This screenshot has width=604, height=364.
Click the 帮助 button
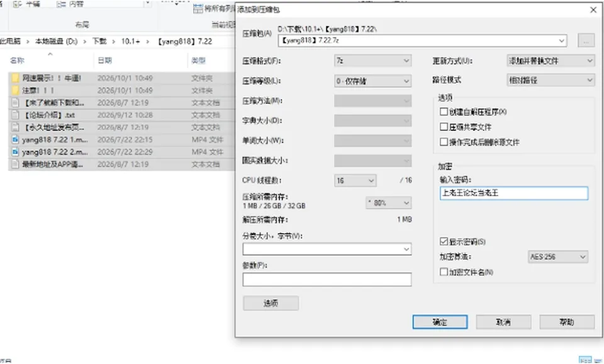tap(567, 322)
